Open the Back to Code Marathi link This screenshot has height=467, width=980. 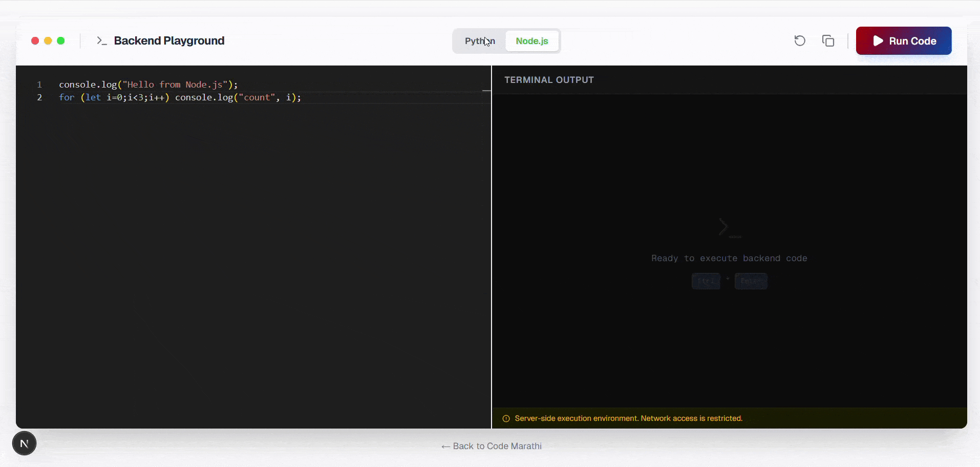496,446
